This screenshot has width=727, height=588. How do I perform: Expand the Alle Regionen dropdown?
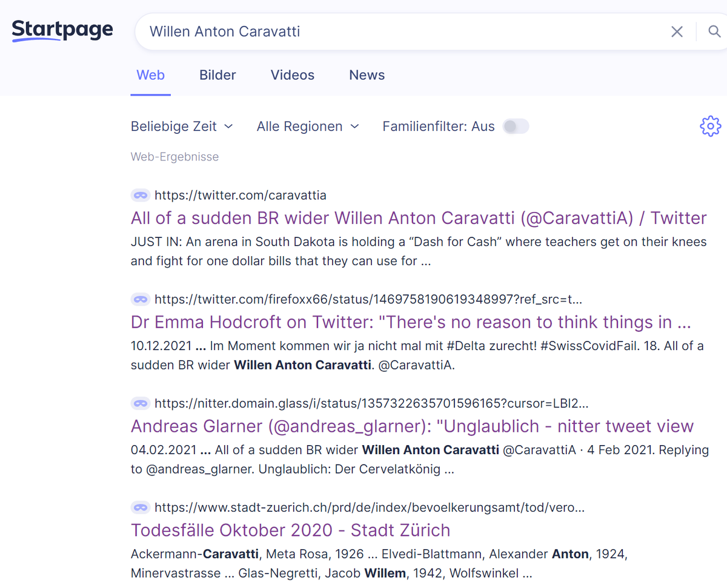pos(308,127)
